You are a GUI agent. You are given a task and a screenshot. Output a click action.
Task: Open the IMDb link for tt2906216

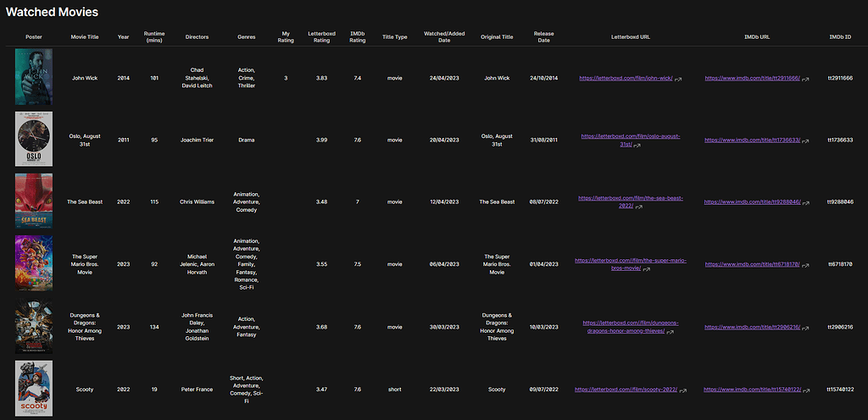click(x=752, y=327)
